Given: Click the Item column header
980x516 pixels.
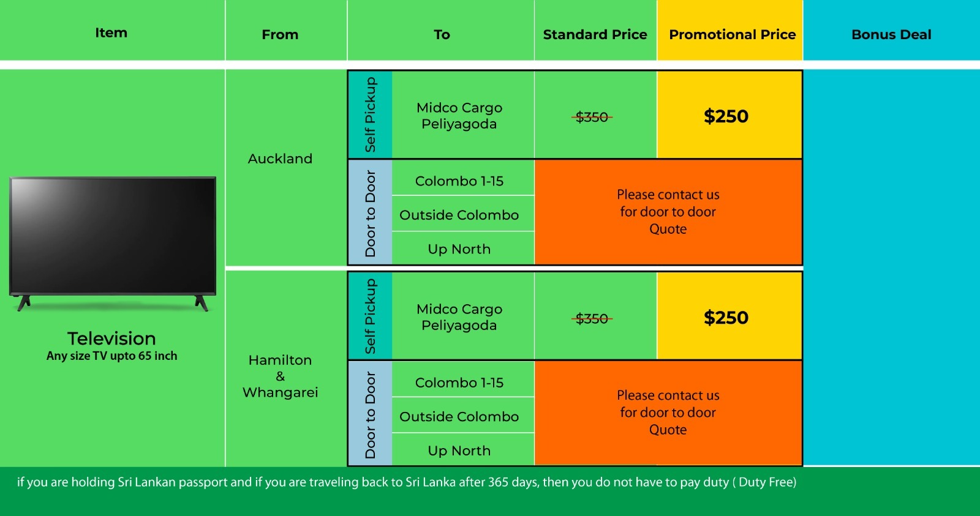Looking at the screenshot, I should (x=111, y=33).
